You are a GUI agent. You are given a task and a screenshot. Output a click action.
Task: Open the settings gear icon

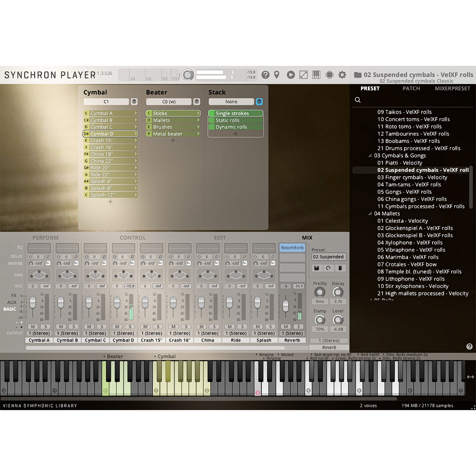tap(342, 75)
